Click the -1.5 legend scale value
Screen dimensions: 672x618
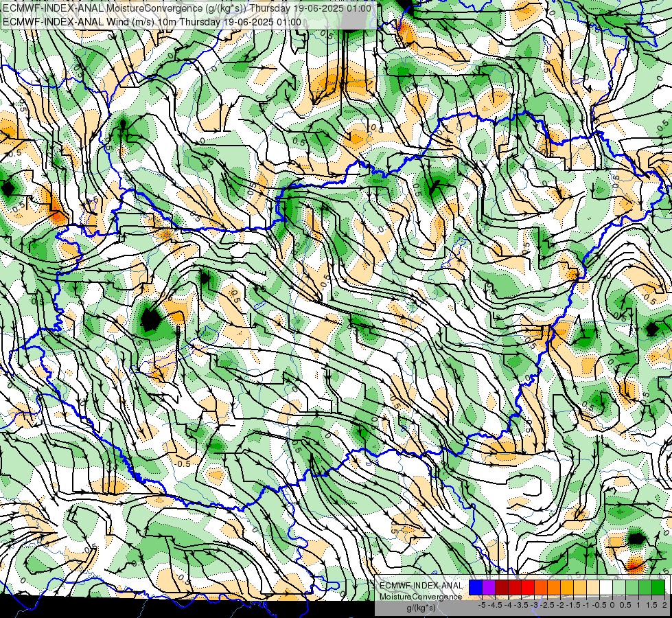coord(573,605)
